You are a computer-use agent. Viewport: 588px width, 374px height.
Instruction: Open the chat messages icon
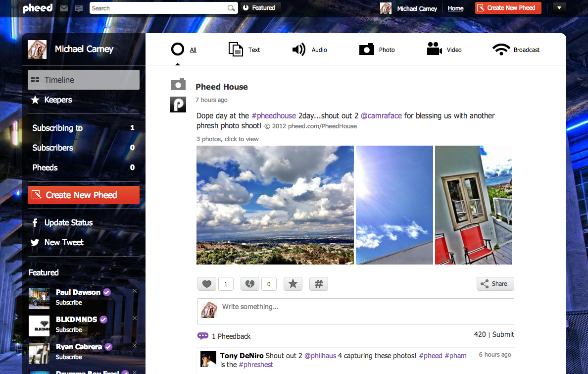[x=79, y=8]
